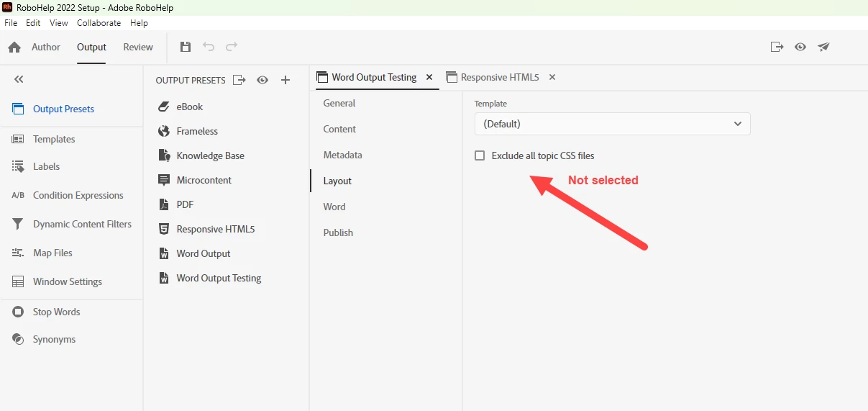The width and height of the screenshot is (868, 411).
Task: Add a new output preset with the plus icon
Action: tap(285, 80)
